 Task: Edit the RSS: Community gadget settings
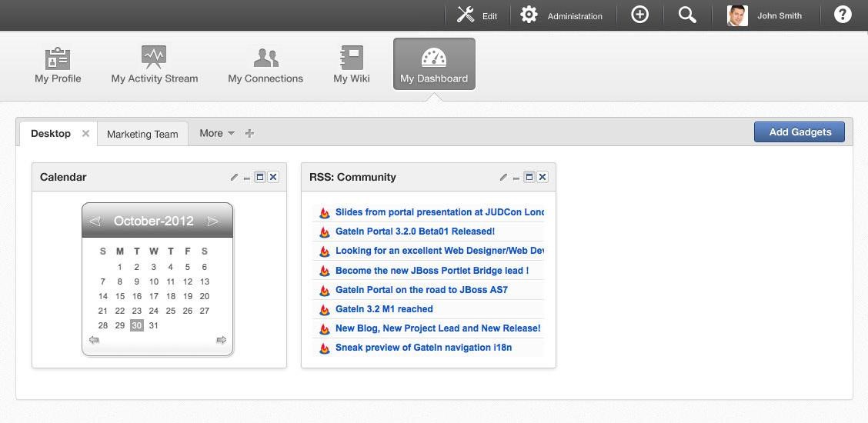(503, 177)
